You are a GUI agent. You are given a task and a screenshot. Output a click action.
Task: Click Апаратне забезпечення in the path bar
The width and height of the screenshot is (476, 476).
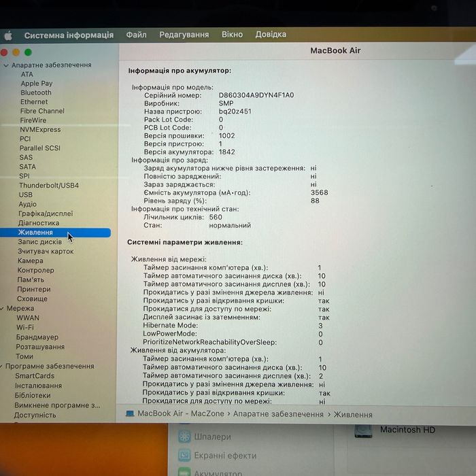[x=278, y=414]
